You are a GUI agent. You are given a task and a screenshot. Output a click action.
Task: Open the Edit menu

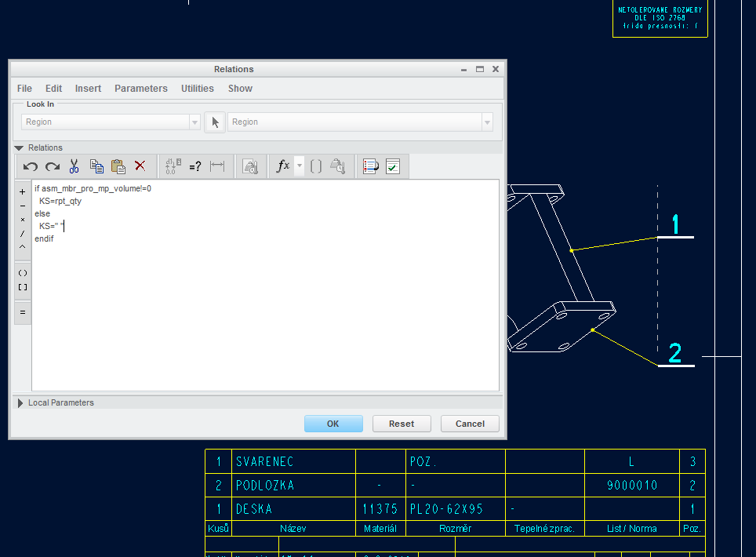coord(53,88)
